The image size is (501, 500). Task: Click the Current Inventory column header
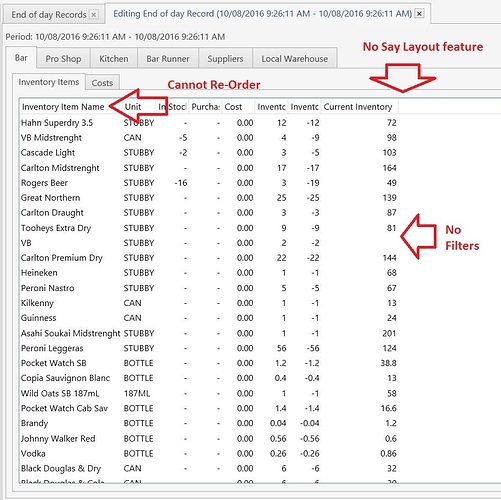tap(359, 107)
